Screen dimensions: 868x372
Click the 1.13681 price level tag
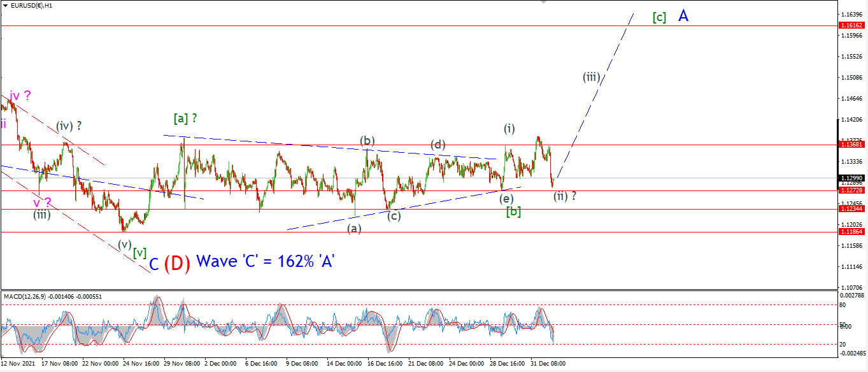point(851,145)
